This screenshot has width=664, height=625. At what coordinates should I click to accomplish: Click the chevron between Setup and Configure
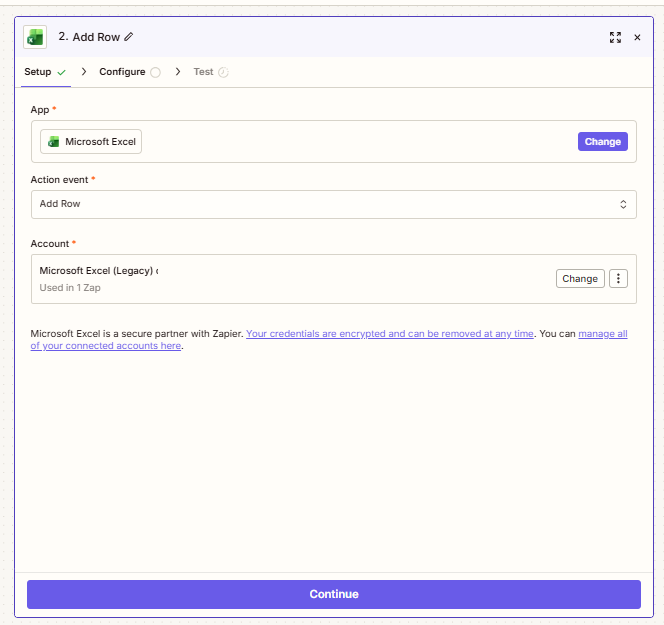click(x=84, y=72)
